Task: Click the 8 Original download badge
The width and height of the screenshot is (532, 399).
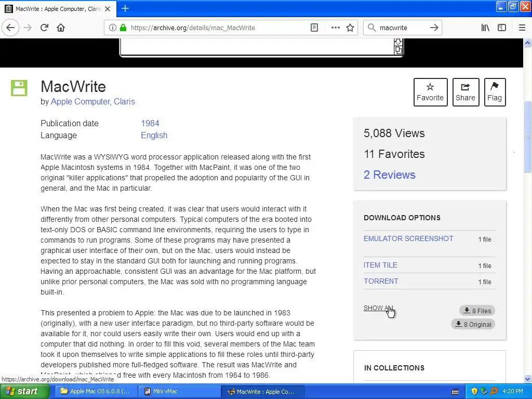Action: pos(473,324)
